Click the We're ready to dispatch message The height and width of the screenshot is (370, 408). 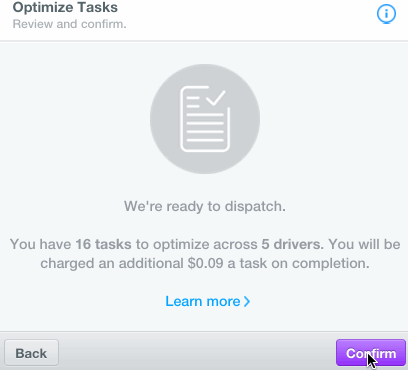point(205,206)
